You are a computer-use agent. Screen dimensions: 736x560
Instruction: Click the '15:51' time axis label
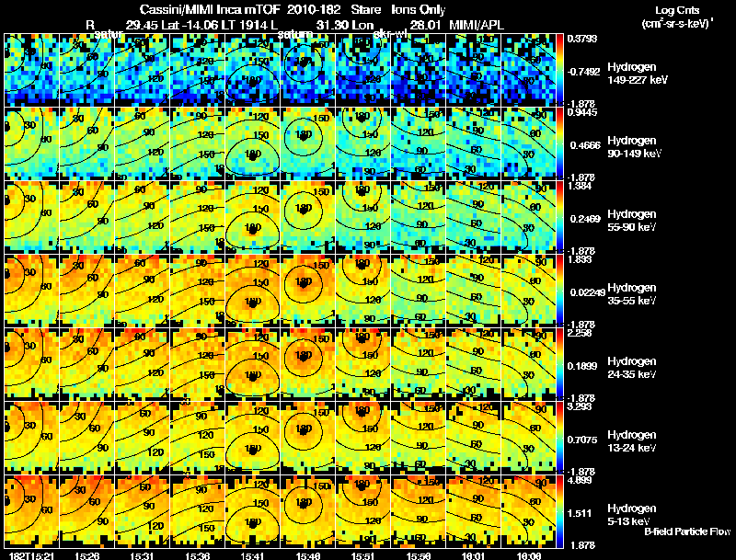(363, 555)
